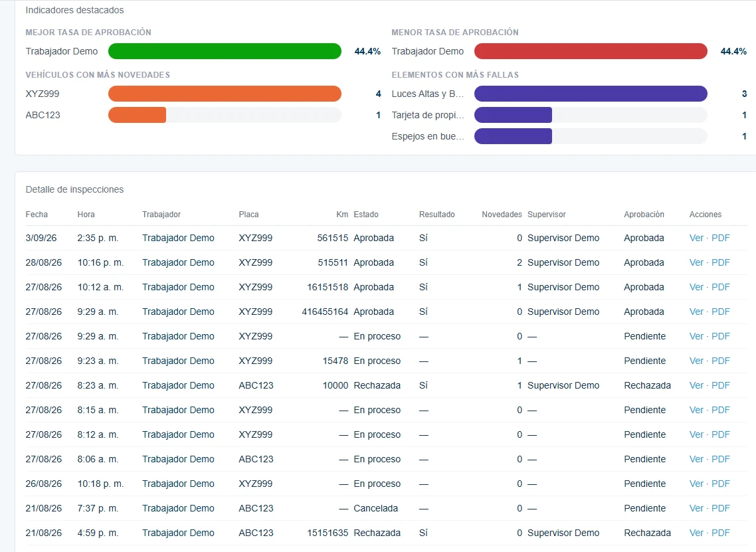Click the red lowest approval rate bar

tap(591, 51)
